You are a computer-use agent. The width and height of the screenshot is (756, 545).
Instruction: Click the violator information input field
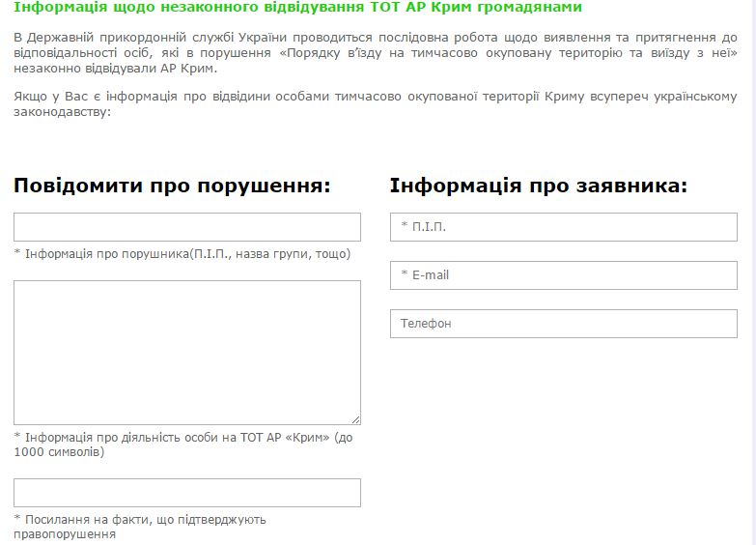tap(186, 227)
